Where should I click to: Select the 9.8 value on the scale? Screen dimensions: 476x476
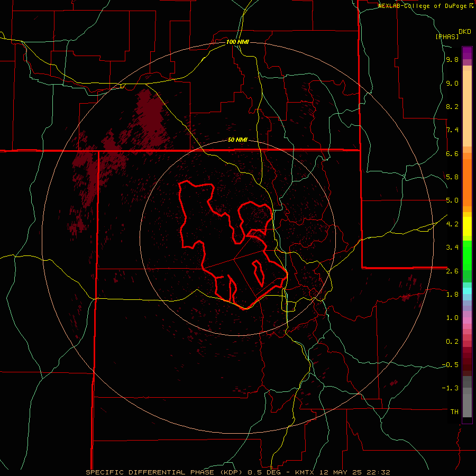pos(452,60)
